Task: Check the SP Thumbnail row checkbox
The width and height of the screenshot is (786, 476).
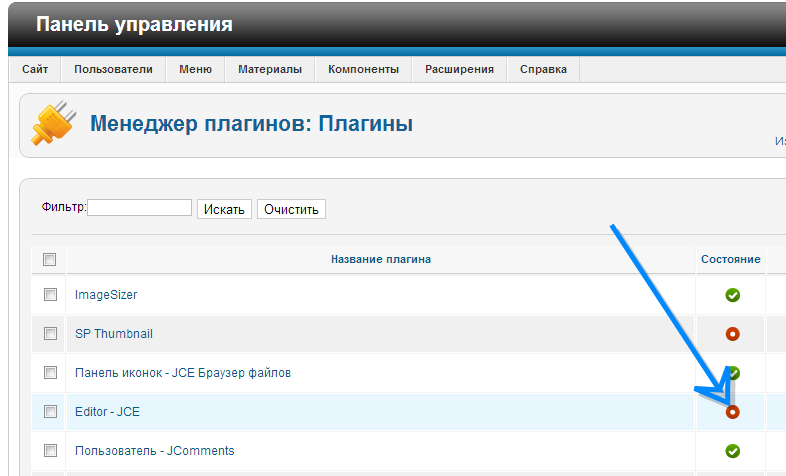Action: [x=50, y=334]
